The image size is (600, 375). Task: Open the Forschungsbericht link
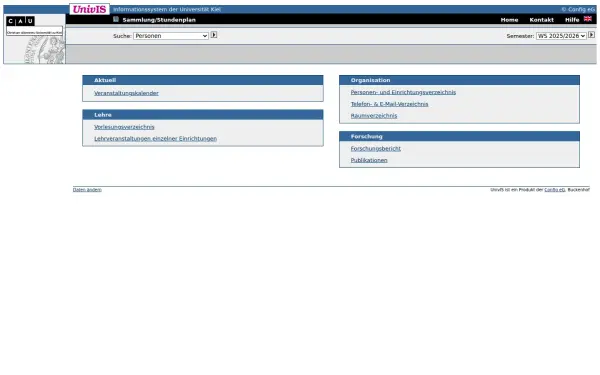(376, 148)
